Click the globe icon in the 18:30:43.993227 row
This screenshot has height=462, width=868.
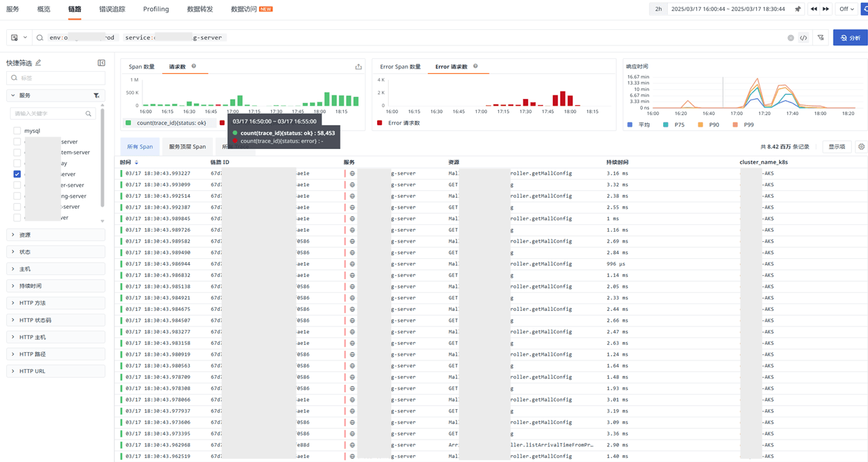(x=352, y=173)
